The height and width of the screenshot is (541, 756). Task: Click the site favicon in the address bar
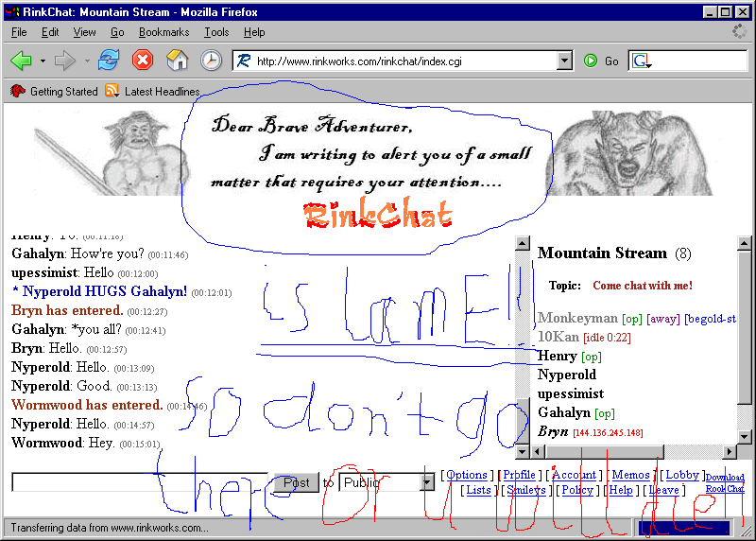[x=244, y=61]
